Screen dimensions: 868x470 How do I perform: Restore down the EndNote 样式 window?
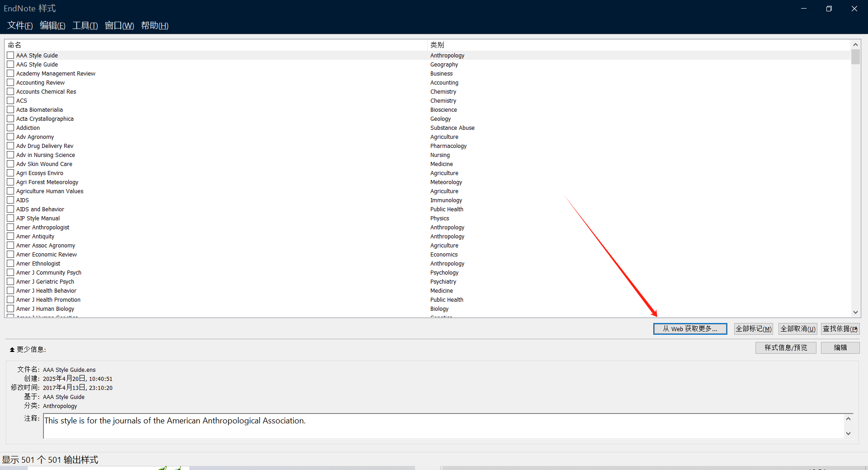[829, 9]
